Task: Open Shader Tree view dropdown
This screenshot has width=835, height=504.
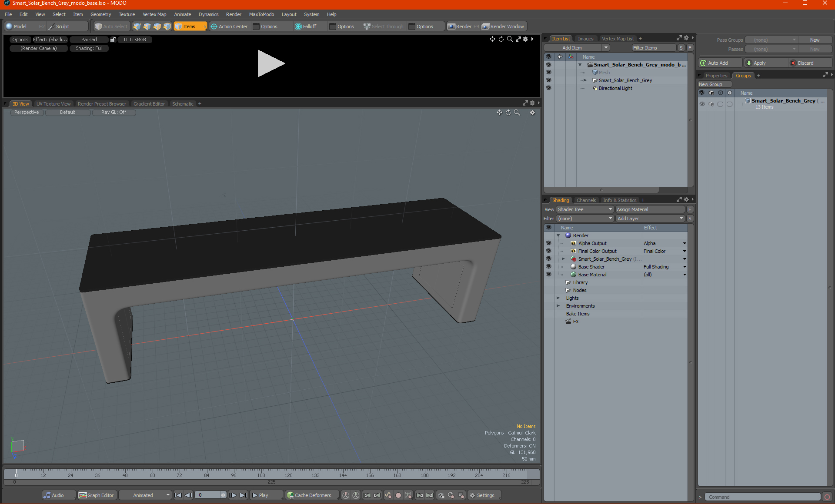Action: tap(585, 209)
